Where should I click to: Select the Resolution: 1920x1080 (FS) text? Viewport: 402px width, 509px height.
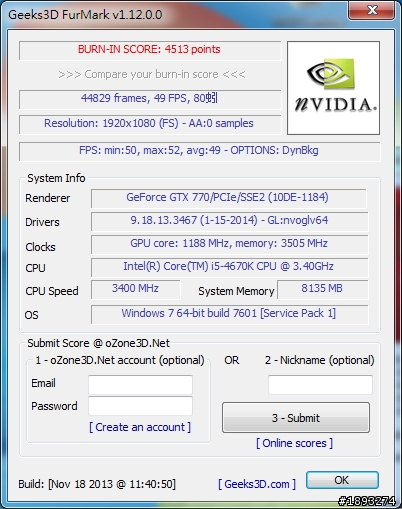pyautogui.click(x=149, y=123)
